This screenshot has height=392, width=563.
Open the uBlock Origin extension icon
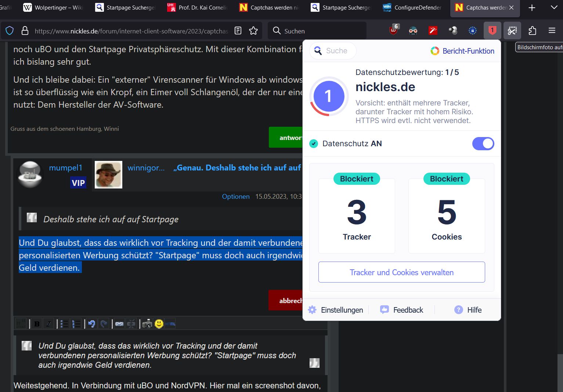tap(394, 30)
